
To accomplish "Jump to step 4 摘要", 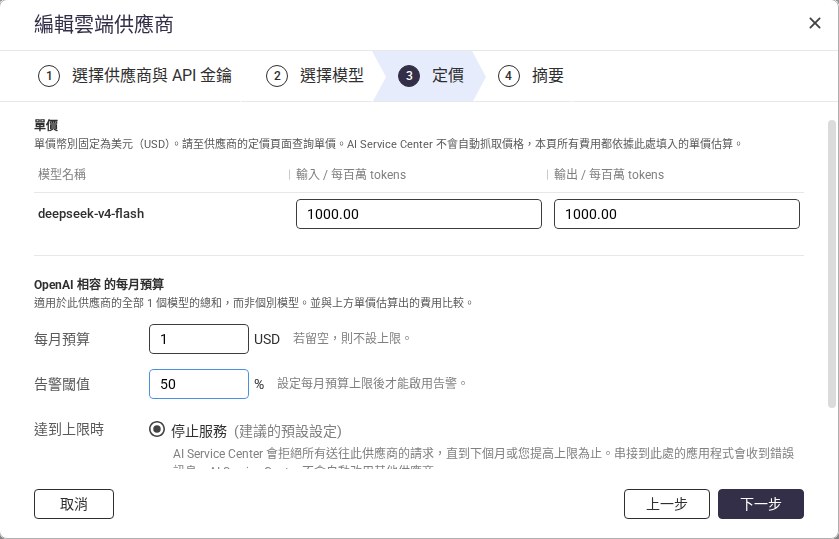I will tap(531, 76).
